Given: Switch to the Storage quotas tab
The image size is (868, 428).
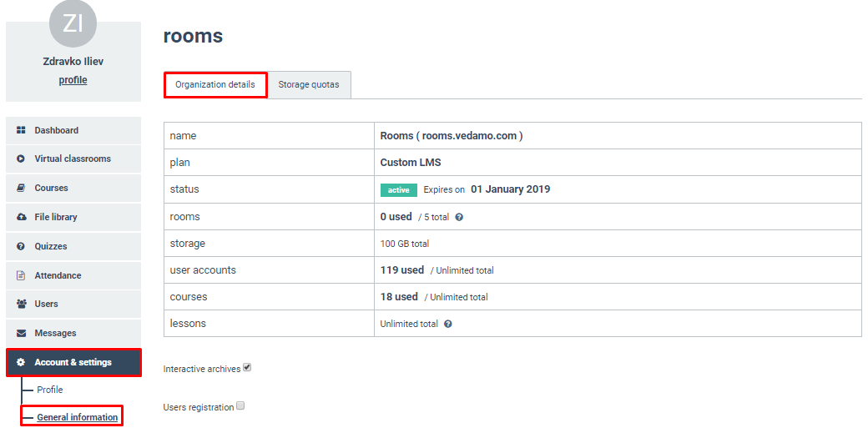Looking at the screenshot, I should 309,85.
